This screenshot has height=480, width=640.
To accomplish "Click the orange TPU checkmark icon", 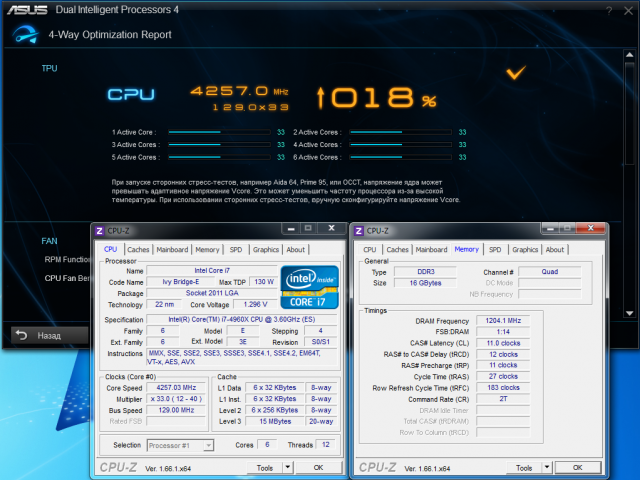I will (516, 73).
